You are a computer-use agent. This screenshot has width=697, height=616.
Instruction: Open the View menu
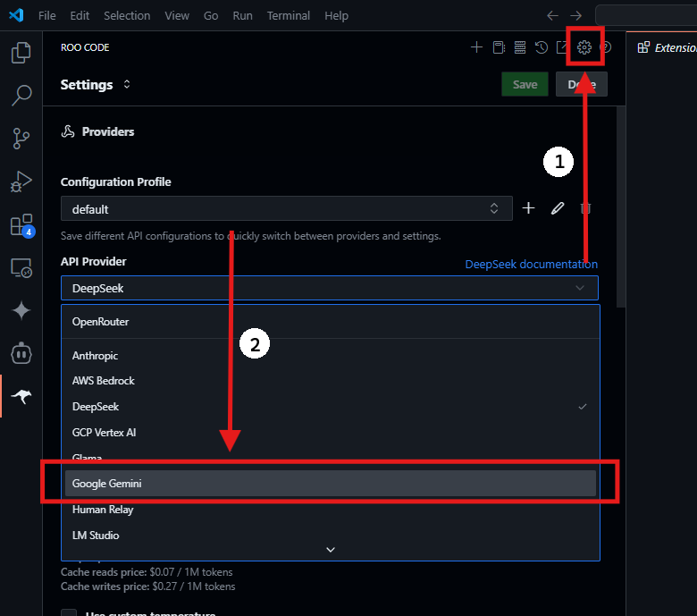tap(177, 15)
